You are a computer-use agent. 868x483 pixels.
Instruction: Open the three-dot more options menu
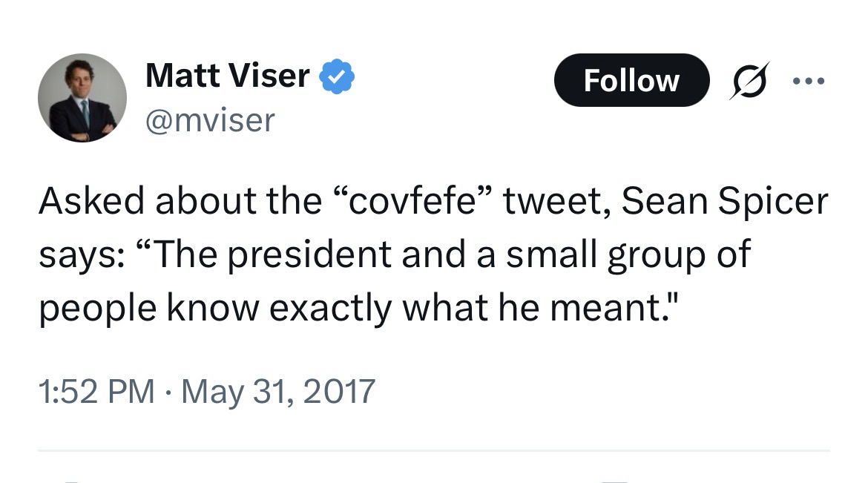tap(808, 80)
